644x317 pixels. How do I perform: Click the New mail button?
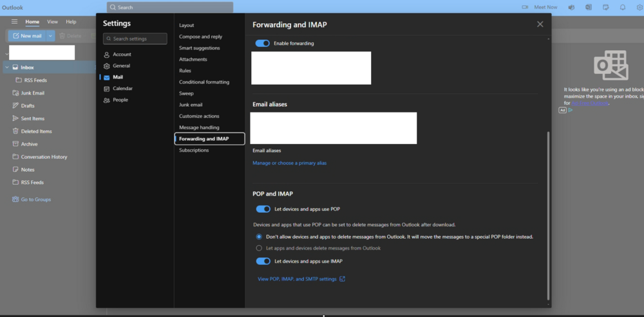(27, 36)
